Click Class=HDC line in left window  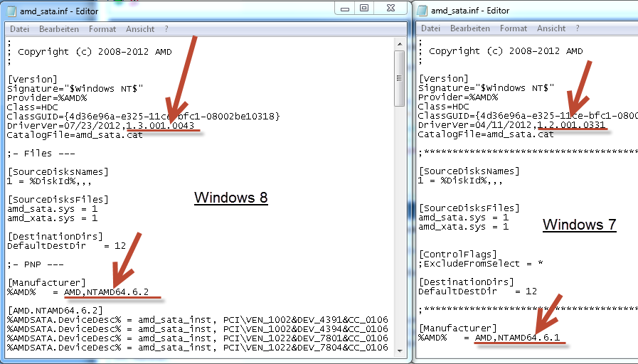pos(33,107)
